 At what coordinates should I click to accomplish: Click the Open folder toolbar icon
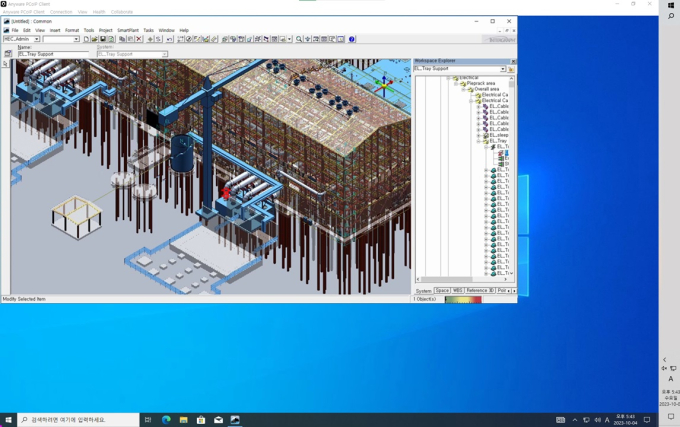tap(95, 39)
